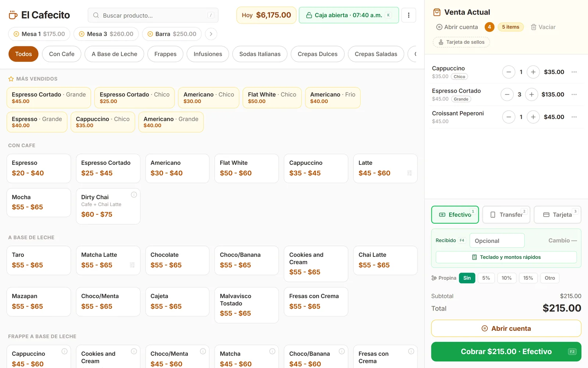Image resolution: width=588 pixels, height=368 pixels.
Task: Add Flat White Chico from best sellers
Action: pos(272,98)
